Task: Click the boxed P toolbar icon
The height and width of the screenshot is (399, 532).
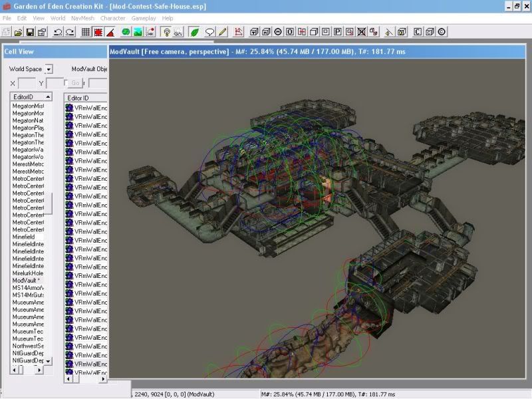Action: click(338, 32)
